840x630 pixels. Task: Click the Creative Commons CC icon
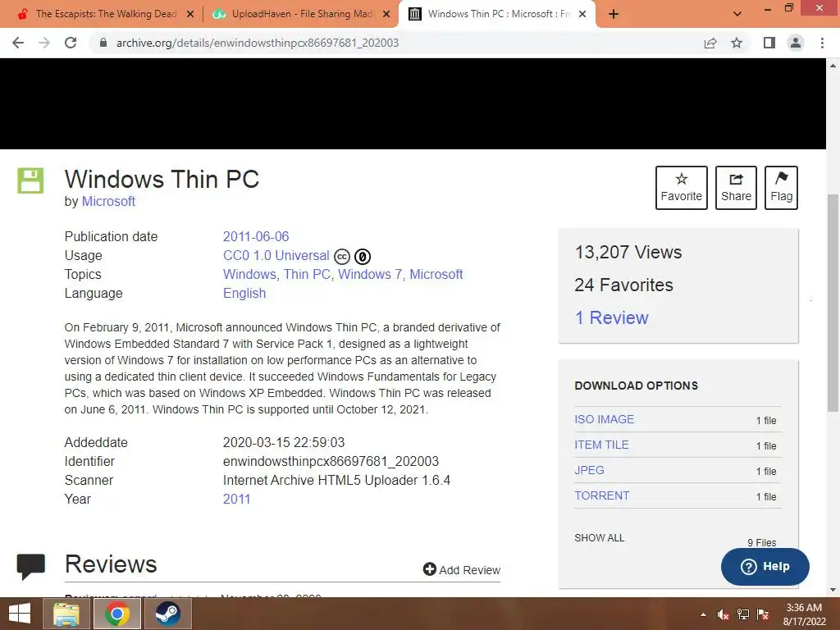(x=342, y=257)
